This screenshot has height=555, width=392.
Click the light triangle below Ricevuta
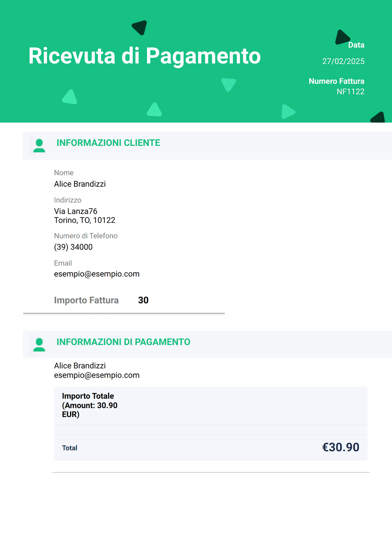69,97
